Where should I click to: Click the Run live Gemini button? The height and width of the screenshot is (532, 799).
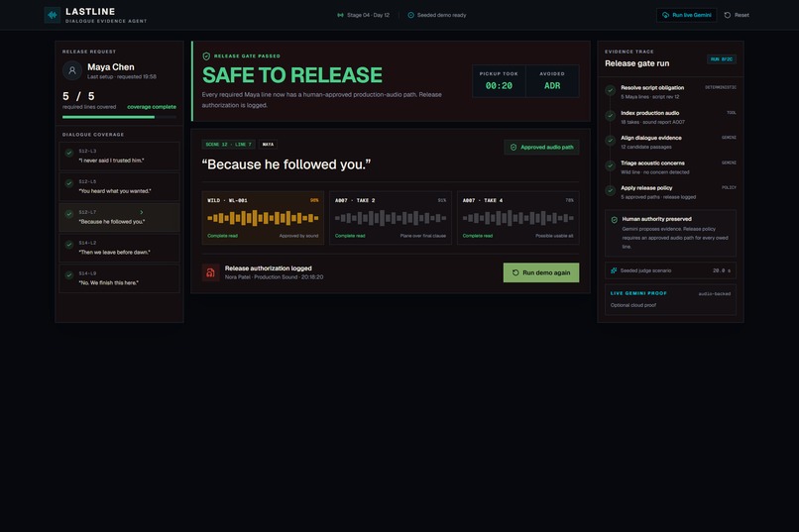tap(686, 15)
